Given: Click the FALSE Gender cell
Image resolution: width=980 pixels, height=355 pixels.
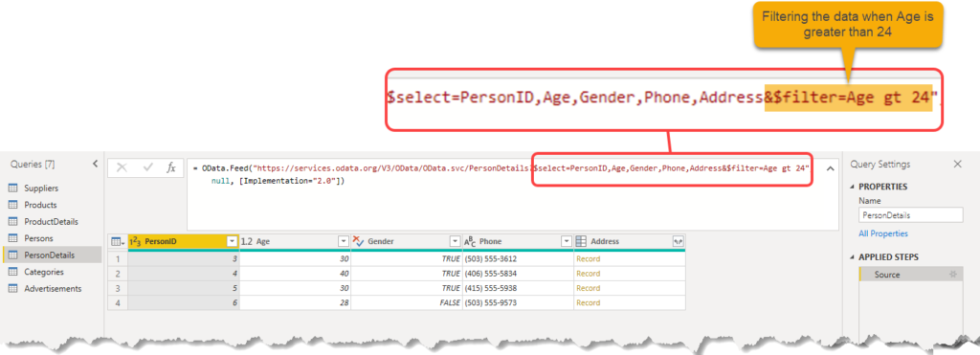Looking at the screenshot, I should click(406, 303).
